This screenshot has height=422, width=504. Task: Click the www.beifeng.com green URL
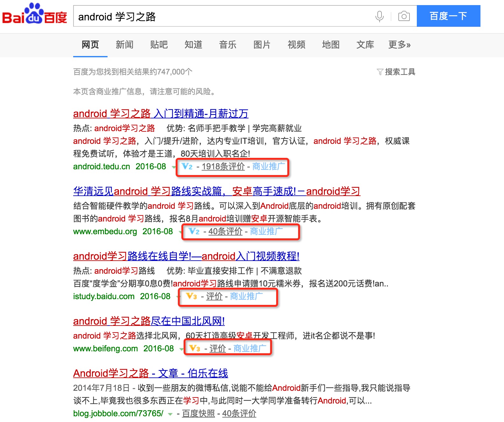point(105,348)
